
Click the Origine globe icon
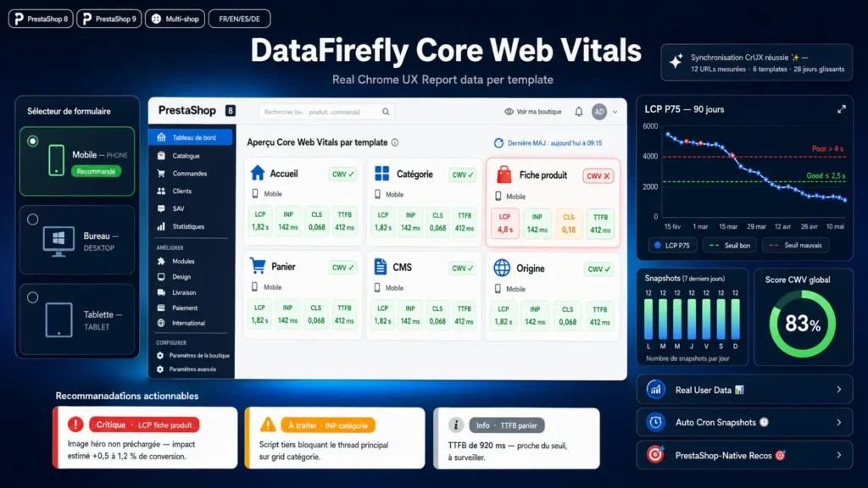tap(502, 268)
